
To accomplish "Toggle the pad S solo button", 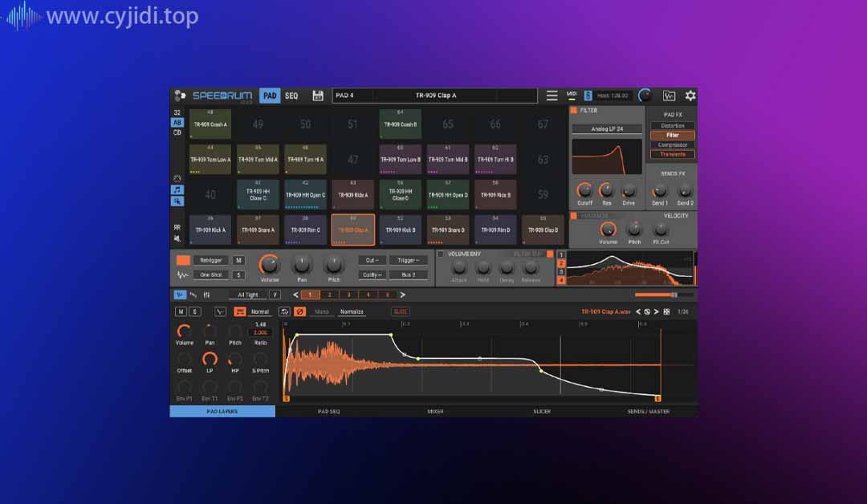I will click(x=238, y=274).
